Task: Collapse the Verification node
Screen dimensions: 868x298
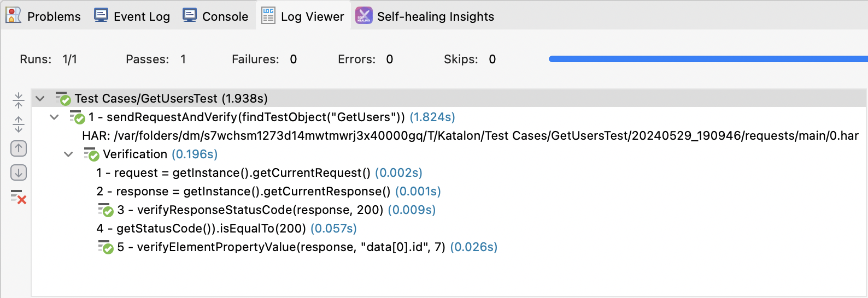Action: (68, 154)
